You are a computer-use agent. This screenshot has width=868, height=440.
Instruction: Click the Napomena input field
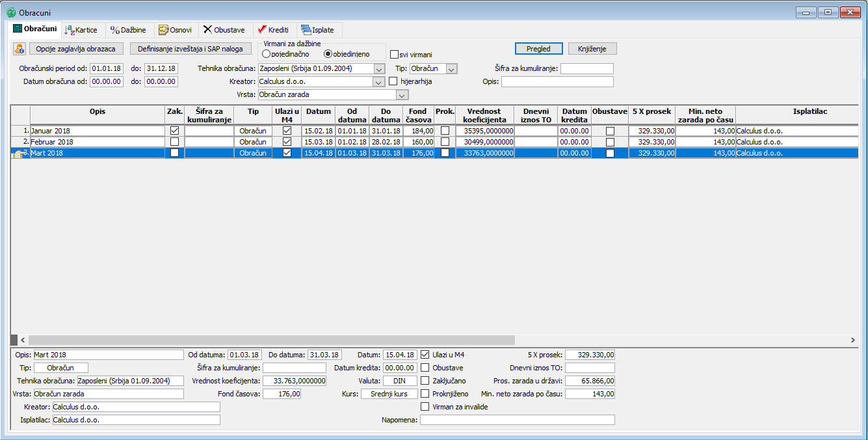517,420
